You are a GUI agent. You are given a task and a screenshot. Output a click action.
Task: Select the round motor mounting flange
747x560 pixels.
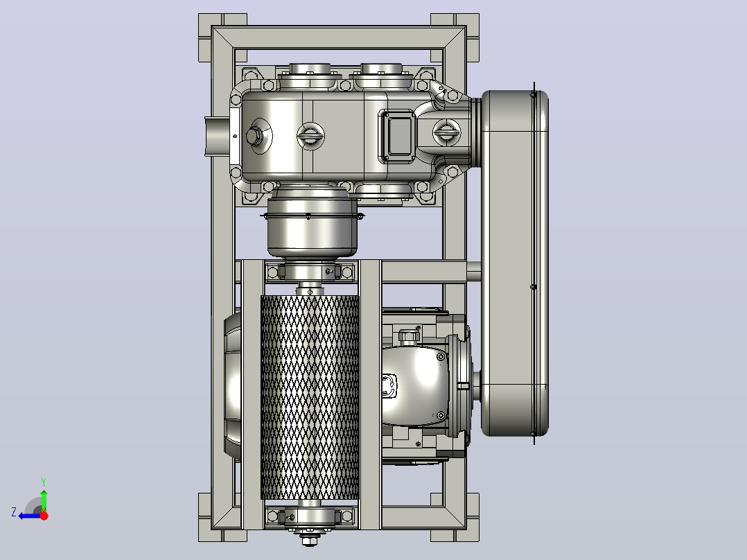462,385
